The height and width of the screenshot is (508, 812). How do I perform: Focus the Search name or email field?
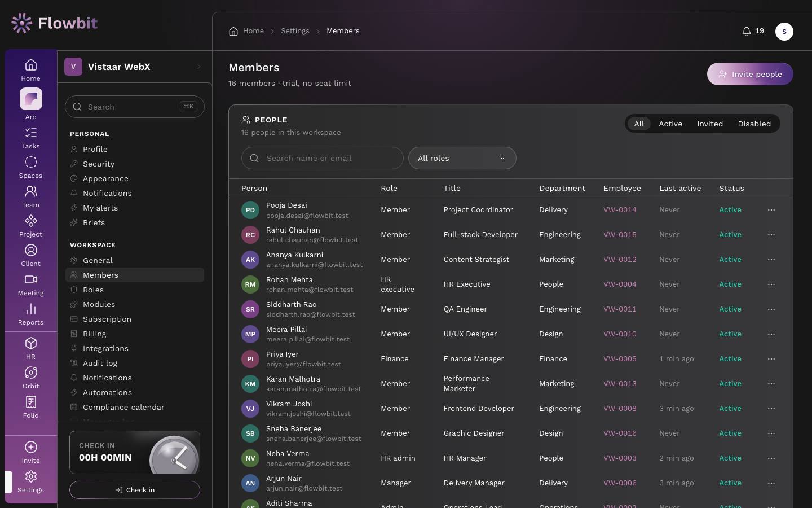tap(323, 158)
